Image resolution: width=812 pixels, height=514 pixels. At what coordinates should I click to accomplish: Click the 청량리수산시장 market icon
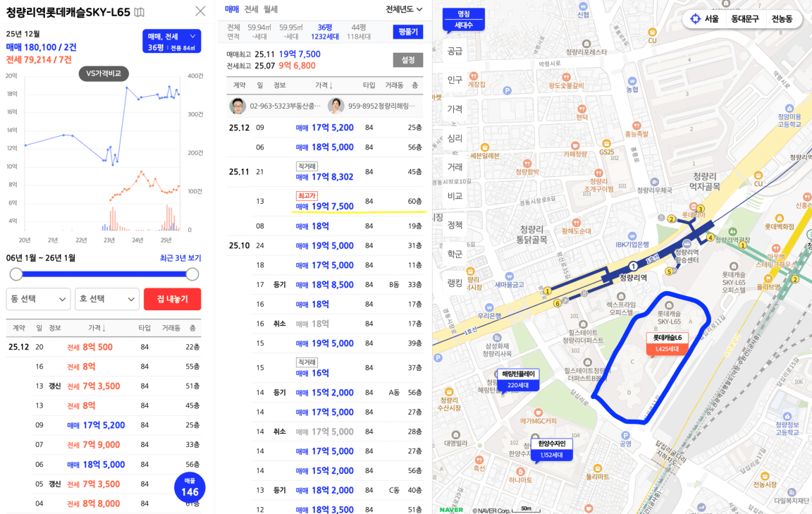point(449,392)
